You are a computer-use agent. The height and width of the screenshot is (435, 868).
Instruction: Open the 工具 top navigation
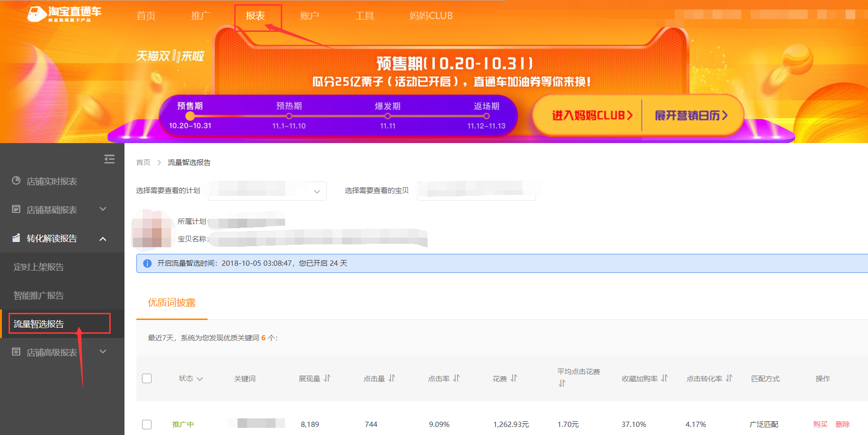(364, 16)
